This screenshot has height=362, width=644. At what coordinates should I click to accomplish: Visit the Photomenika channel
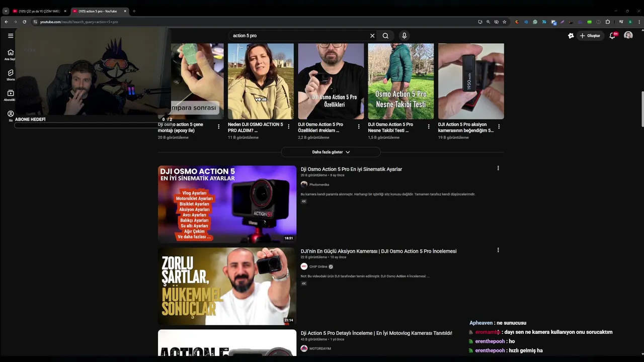click(319, 185)
